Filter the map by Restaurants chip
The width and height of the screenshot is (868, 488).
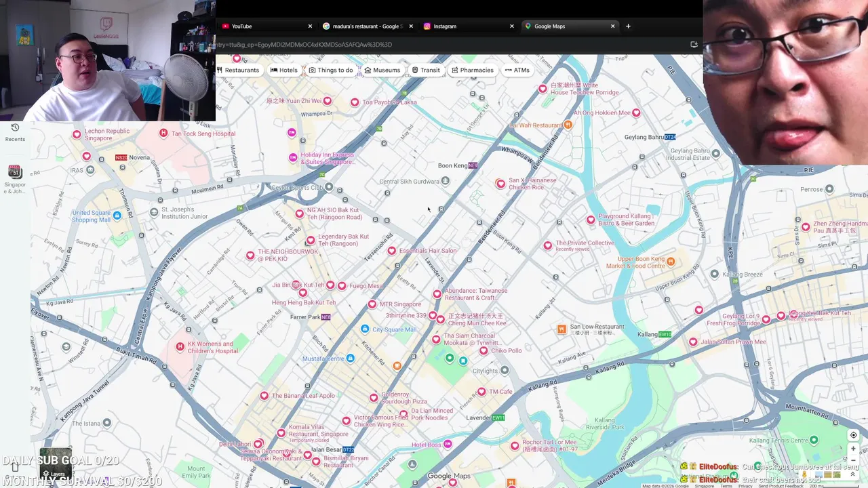pyautogui.click(x=237, y=70)
